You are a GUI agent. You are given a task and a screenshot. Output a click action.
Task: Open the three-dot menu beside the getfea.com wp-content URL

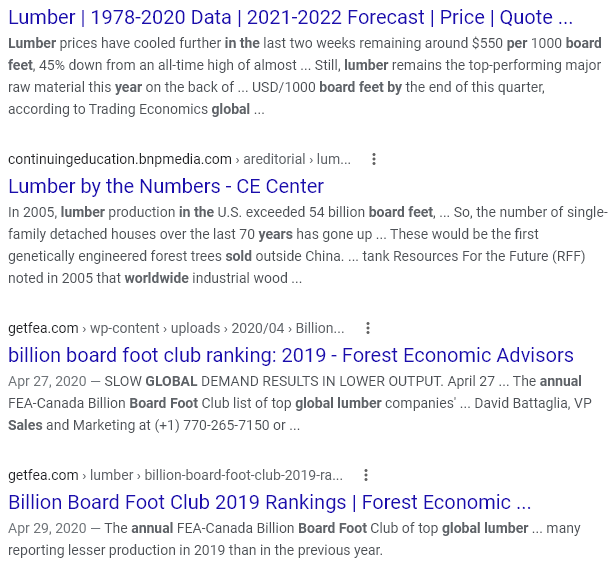coord(368,328)
